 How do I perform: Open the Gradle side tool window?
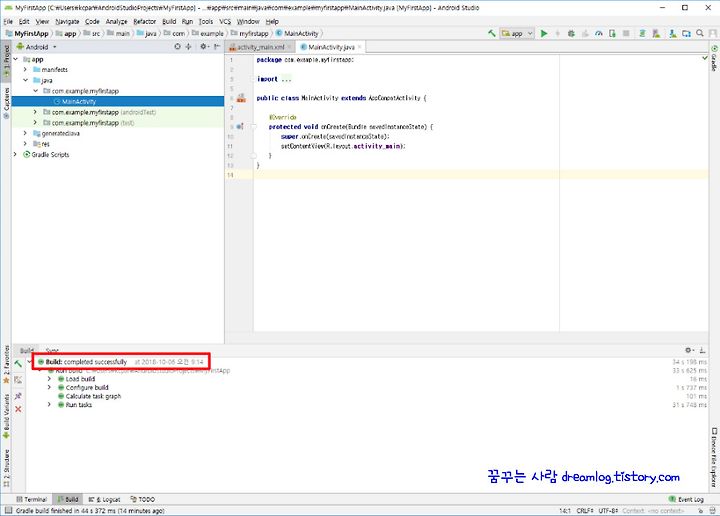click(714, 59)
